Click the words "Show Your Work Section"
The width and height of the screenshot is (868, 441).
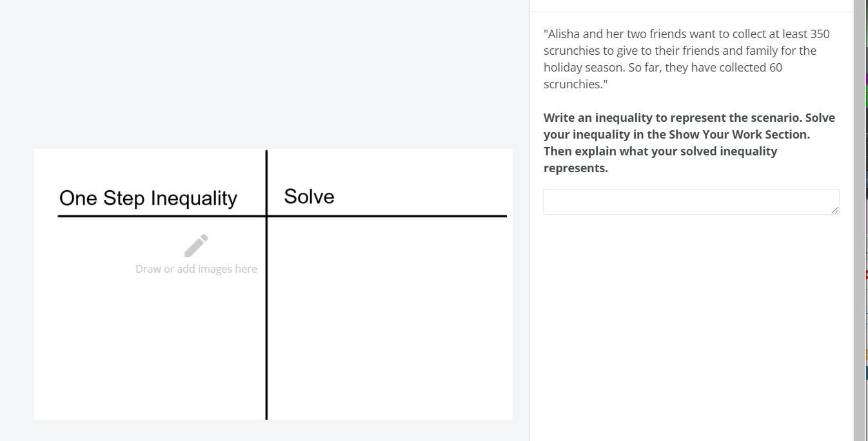[x=738, y=135]
